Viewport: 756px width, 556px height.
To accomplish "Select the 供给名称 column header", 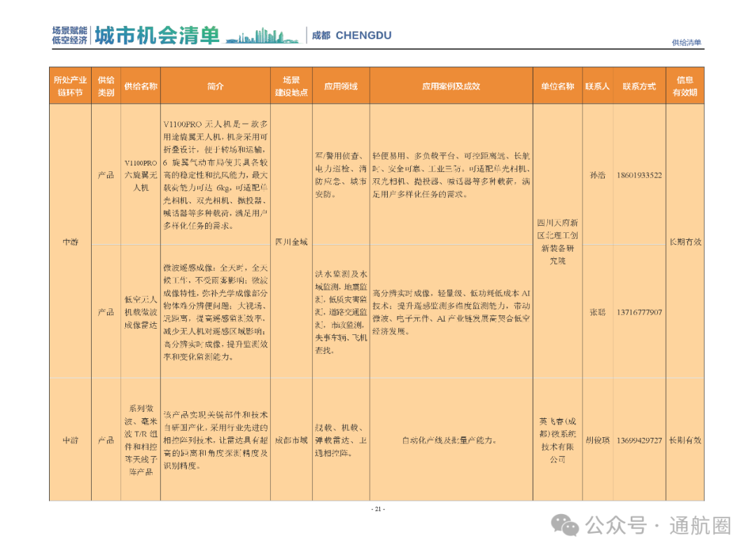I will 141,86.
